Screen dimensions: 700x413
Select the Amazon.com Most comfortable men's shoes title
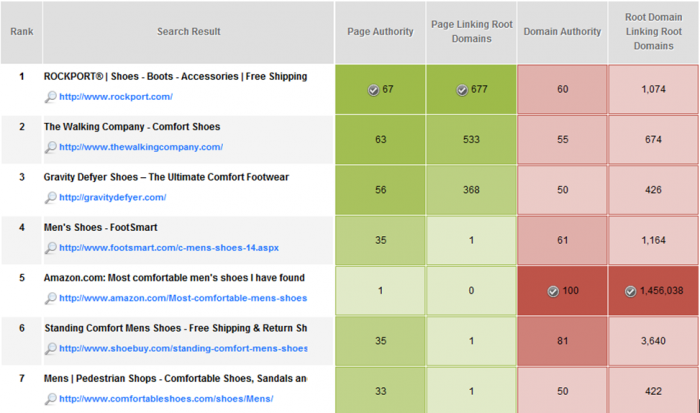click(174, 278)
